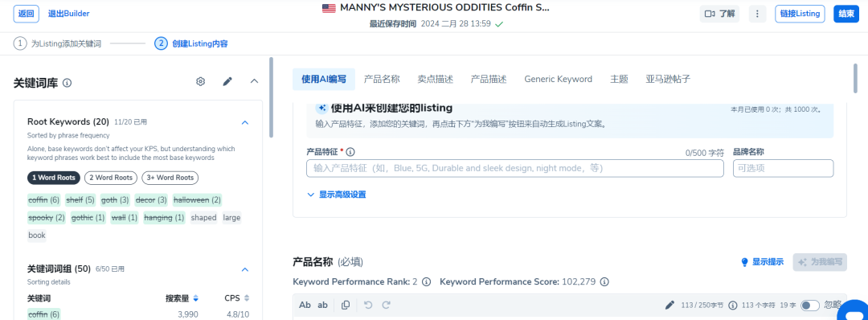Switch to the 主题 tab
The image size is (868, 320).
[619, 79]
